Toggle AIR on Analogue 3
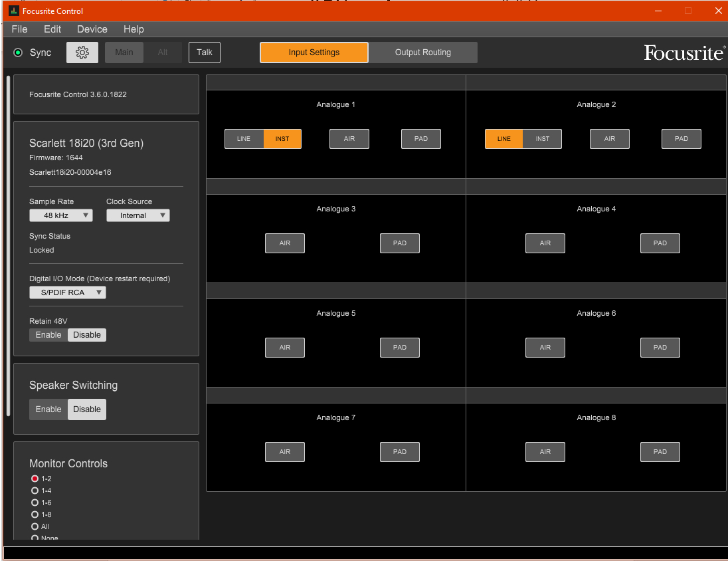This screenshot has height=563, width=728. pos(285,243)
